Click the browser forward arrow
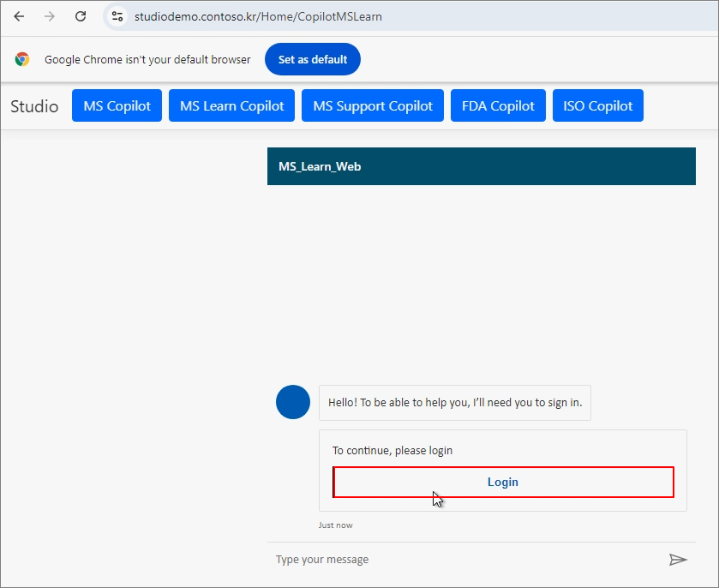The image size is (719, 588). click(50, 16)
